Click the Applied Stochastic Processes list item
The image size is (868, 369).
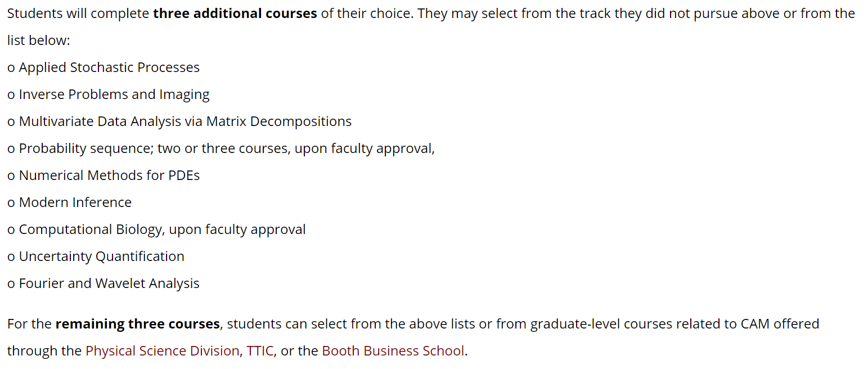click(x=104, y=67)
